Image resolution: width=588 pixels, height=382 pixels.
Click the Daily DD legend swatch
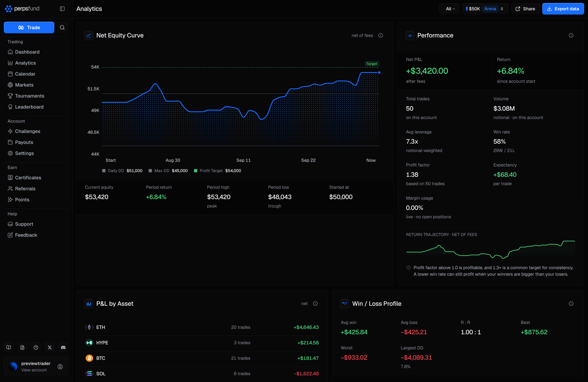[x=104, y=171]
